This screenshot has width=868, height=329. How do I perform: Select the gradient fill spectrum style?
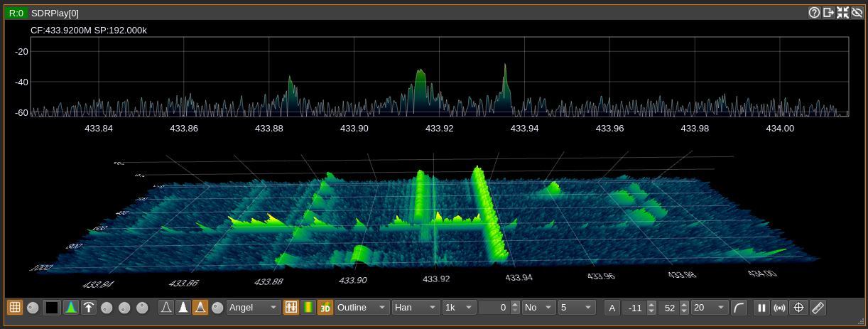point(200,308)
